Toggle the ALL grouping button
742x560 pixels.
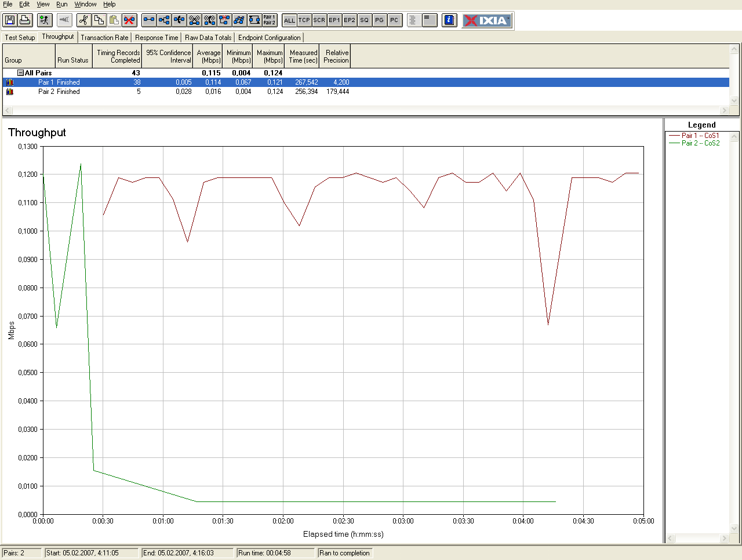[x=289, y=20]
